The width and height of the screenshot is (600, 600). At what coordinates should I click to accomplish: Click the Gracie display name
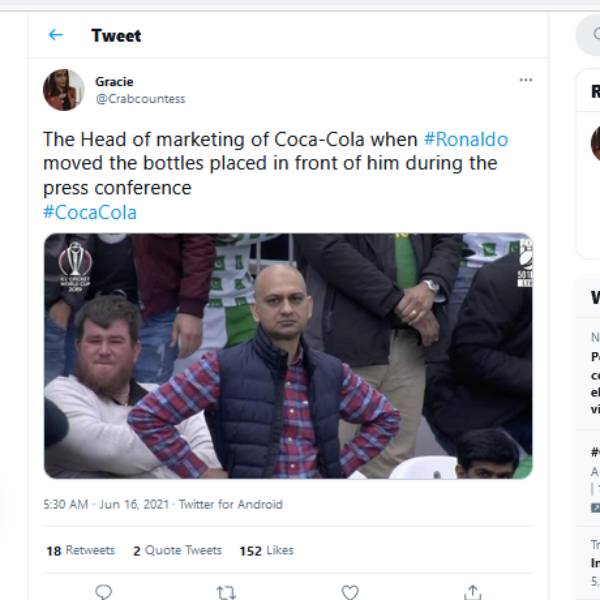[114, 81]
